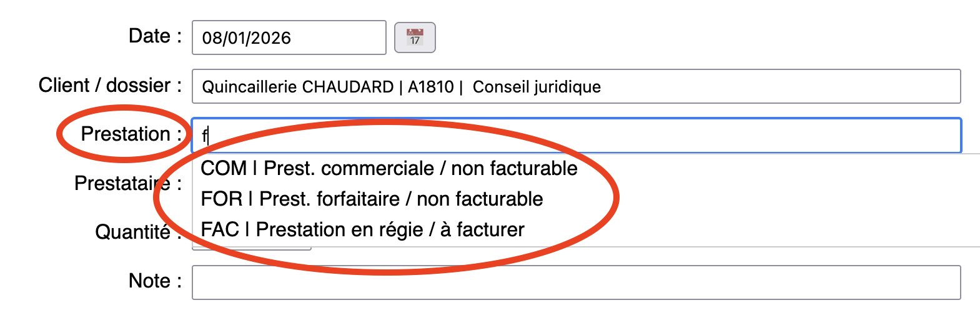The width and height of the screenshot is (980, 315).
Task: Focus the empty Note input field
Action: click(575, 282)
